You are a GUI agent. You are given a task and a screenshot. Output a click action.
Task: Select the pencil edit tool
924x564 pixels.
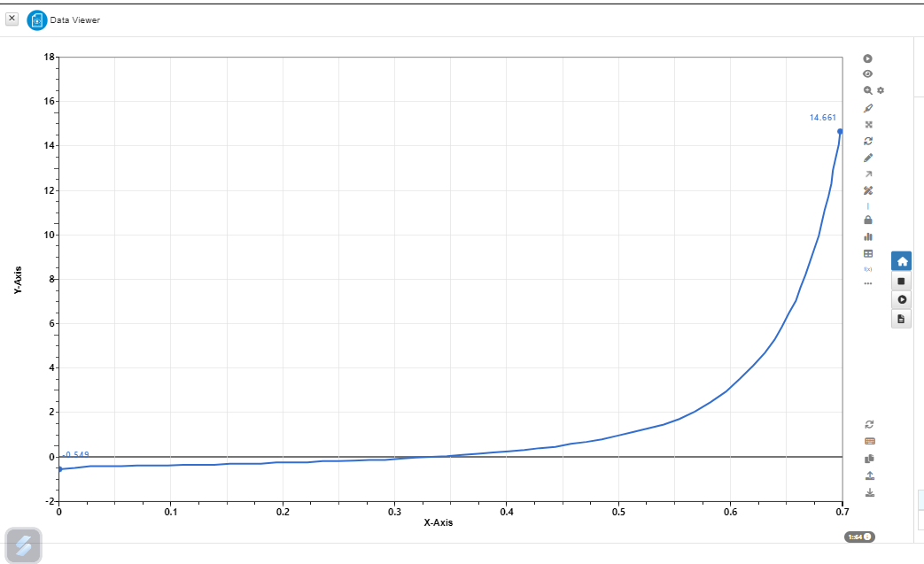pos(868,158)
